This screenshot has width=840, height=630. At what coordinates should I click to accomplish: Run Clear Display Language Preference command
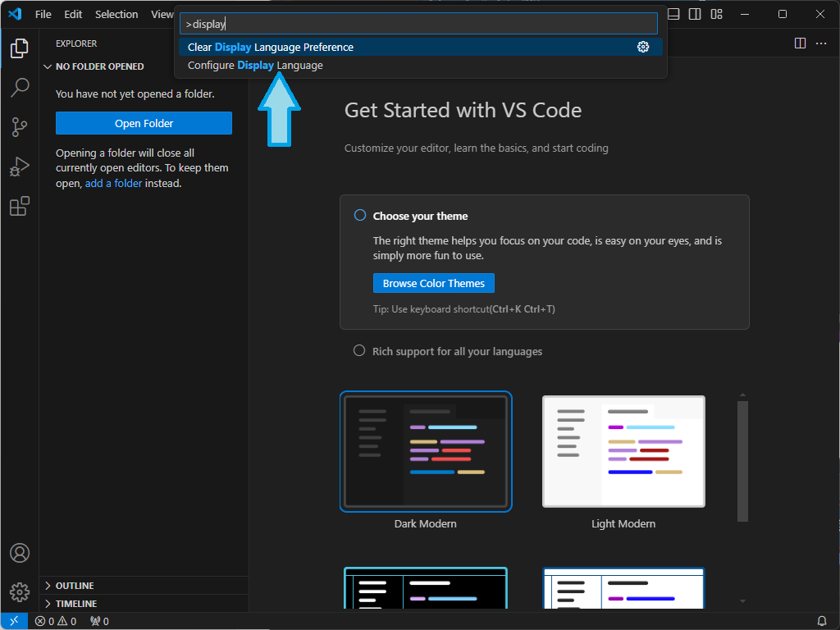coord(421,47)
